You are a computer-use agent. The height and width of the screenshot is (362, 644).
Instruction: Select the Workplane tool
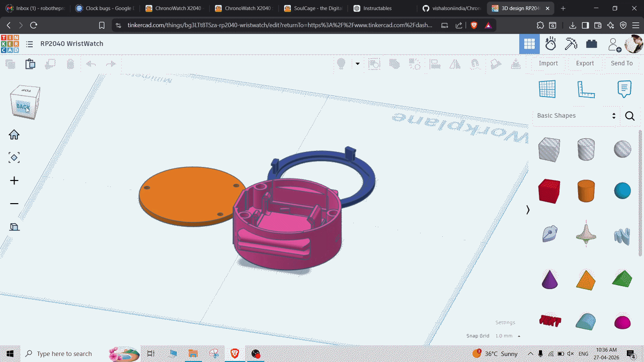tap(547, 89)
